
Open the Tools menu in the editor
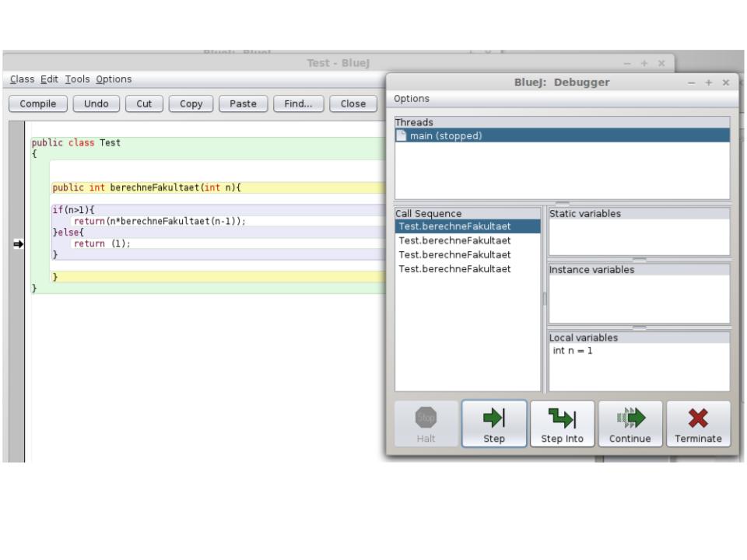point(77,79)
